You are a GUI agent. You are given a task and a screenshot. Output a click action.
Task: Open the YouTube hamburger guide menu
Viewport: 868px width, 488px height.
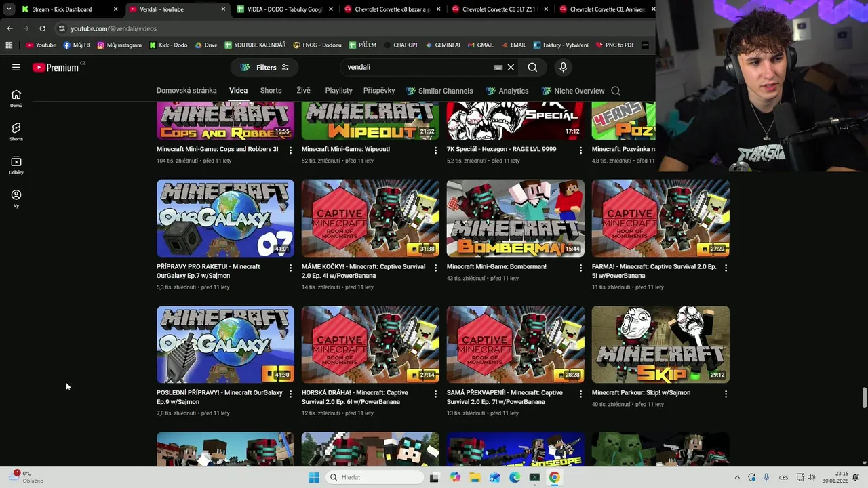[x=16, y=67]
